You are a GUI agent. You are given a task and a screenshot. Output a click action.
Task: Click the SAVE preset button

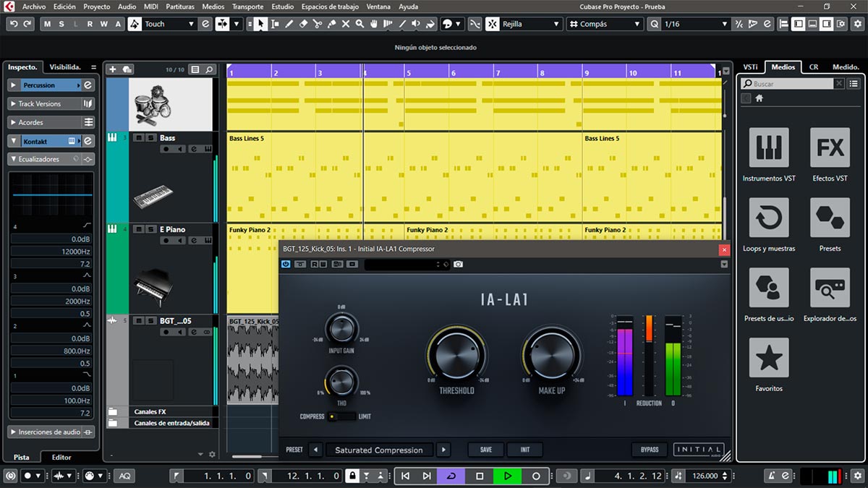(486, 450)
